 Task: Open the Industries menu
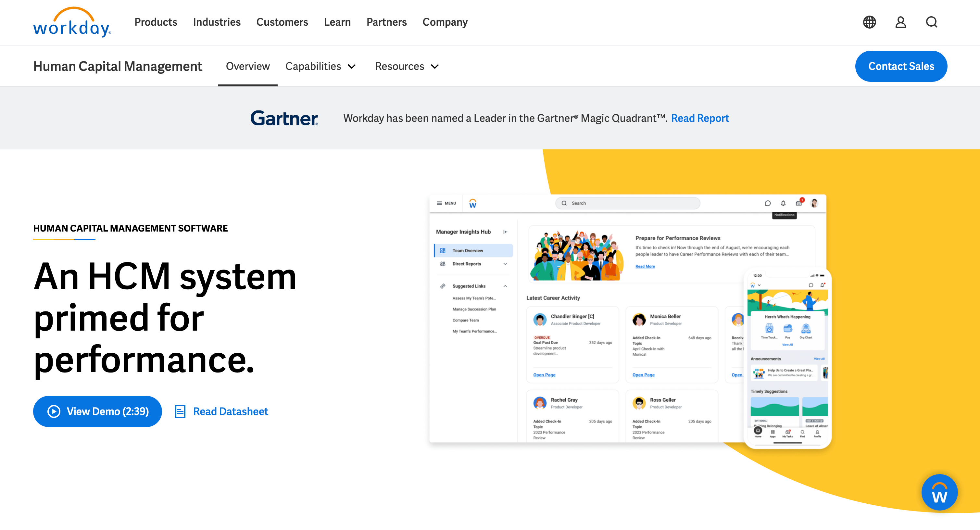[217, 22]
